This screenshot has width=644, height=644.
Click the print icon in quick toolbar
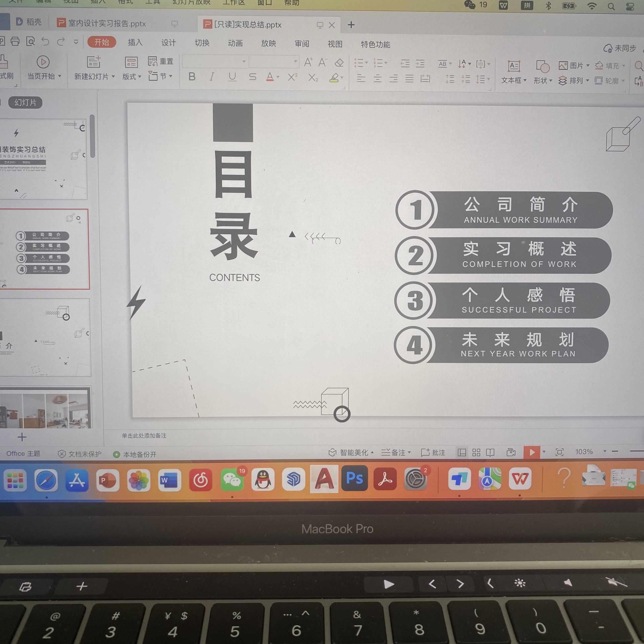point(15,41)
